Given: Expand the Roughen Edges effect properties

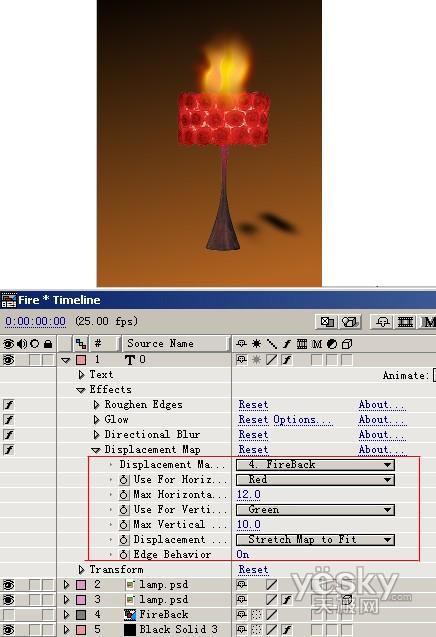Looking at the screenshot, I should pyautogui.click(x=96, y=405).
